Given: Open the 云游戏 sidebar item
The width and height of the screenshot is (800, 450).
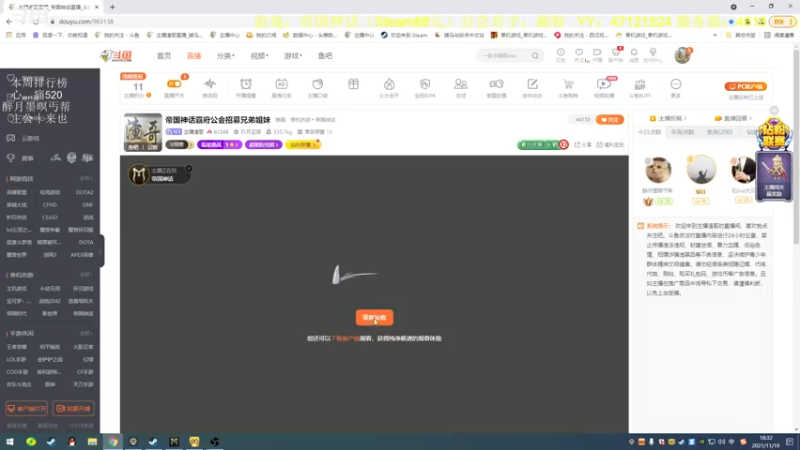Looking at the screenshot, I should pos(23,138).
